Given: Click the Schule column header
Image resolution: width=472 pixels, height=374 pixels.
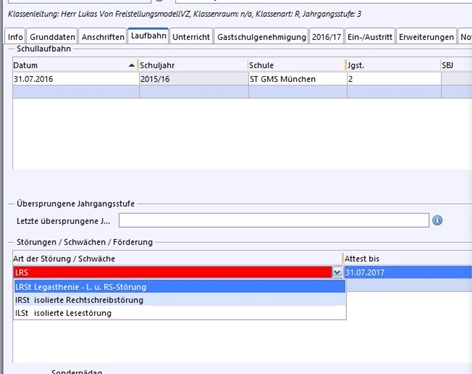Looking at the screenshot, I should pyautogui.click(x=297, y=65).
